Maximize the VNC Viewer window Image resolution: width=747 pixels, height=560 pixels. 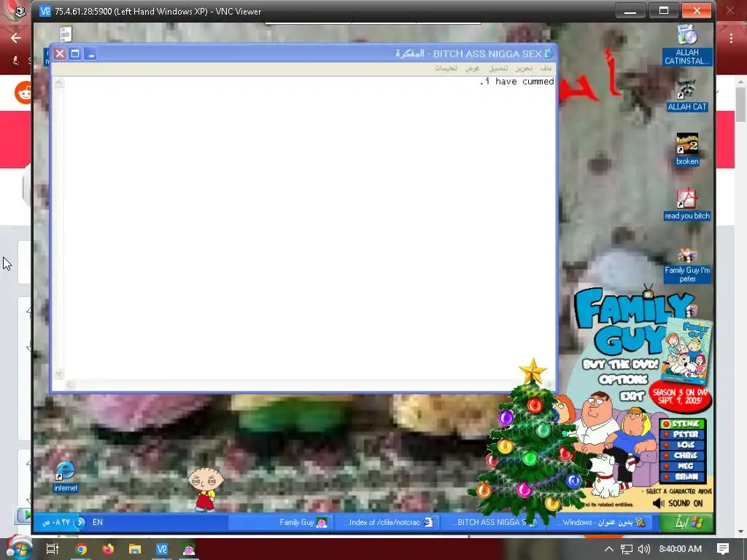664,10
